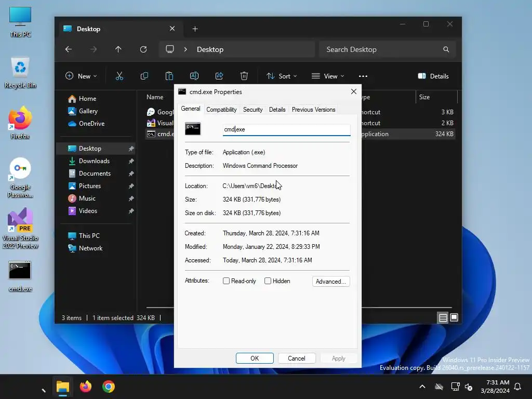The width and height of the screenshot is (532, 399).
Task: Open the Sort dropdown menu
Action: [282, 76]
